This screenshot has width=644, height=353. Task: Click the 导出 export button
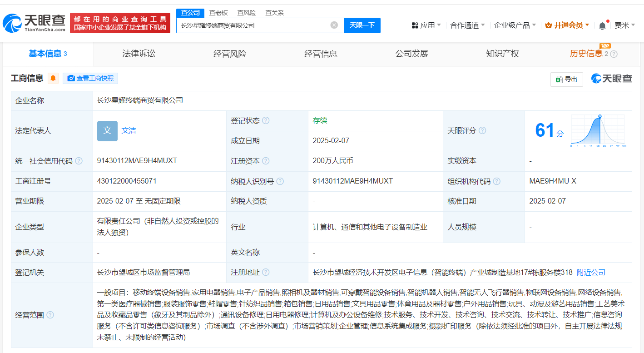point(566,79)
